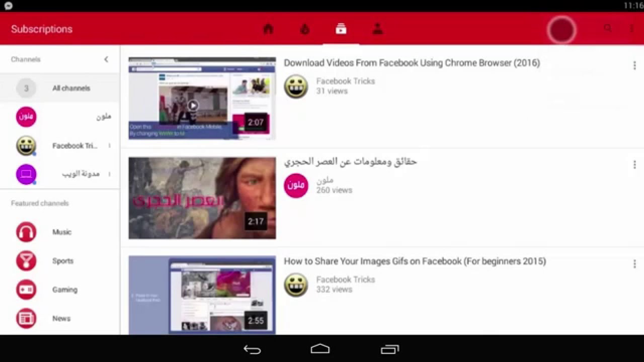644x362 pixels.
Task: Select the Subscriptions tab icon
Action: point(341,29)
